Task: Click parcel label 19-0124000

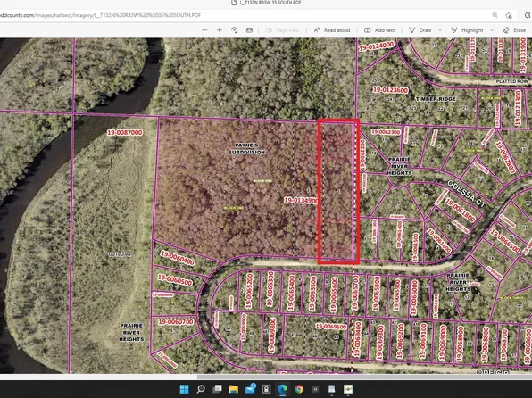Action: click(x=376, y=46)
